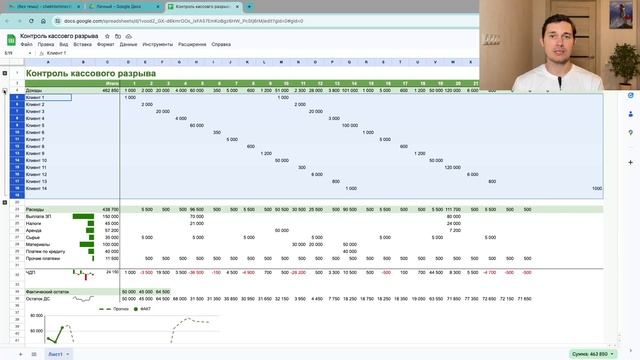
Task: Select the Выплата ЗП total 150 000
Action: [x=108, y=216]
